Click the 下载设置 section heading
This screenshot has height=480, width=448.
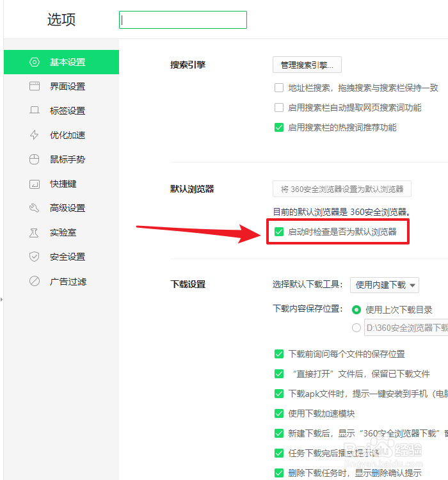coord(188,284)
